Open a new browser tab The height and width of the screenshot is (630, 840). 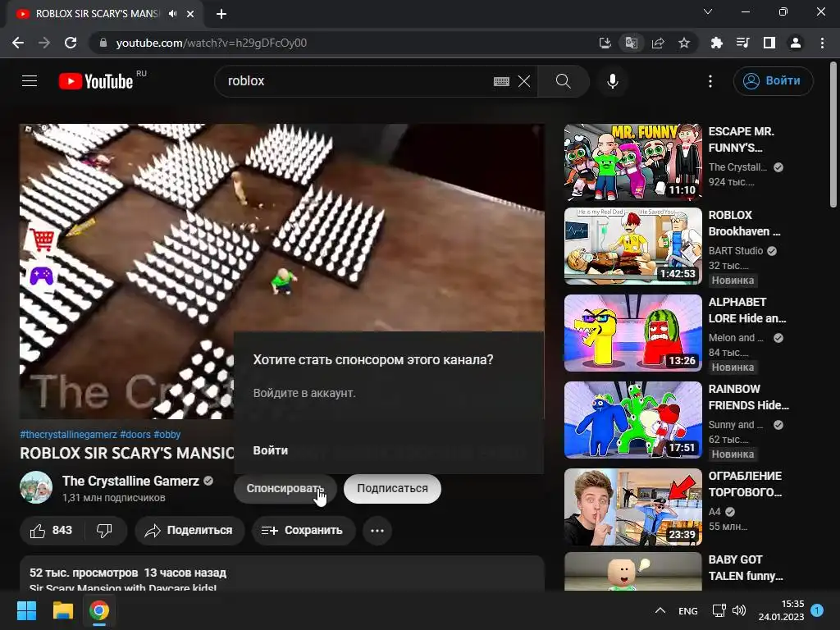pos(221,14)
